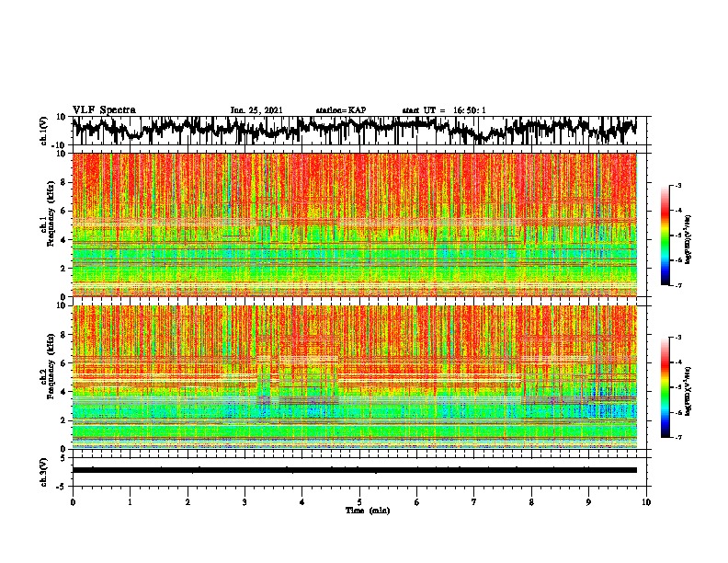
Task: Click the "2" kHz tick of ch.2 spectrogram
Action: click(63, 420)
